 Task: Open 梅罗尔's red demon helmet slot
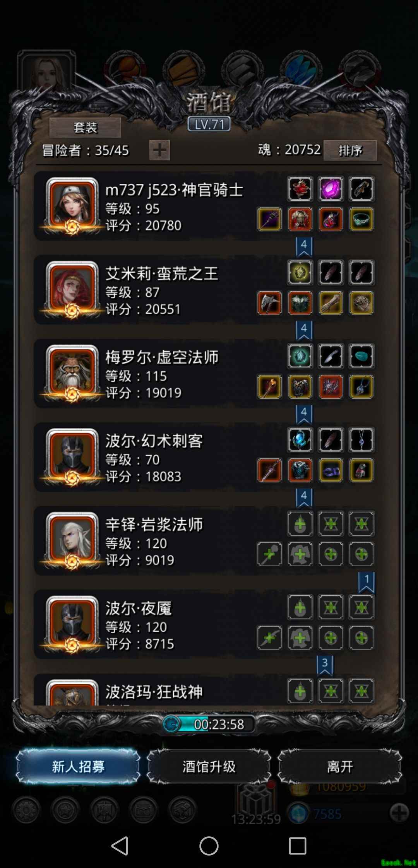click(331, 386)
